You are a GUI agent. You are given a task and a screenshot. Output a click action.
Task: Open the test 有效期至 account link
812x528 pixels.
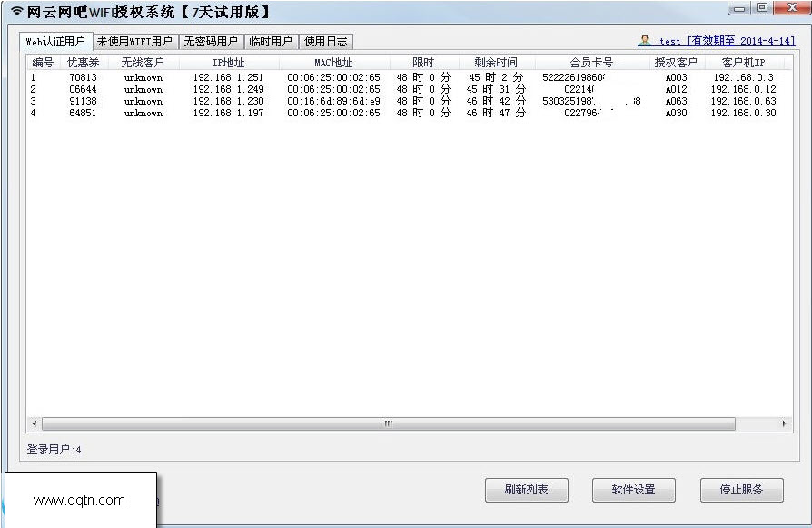727,41
